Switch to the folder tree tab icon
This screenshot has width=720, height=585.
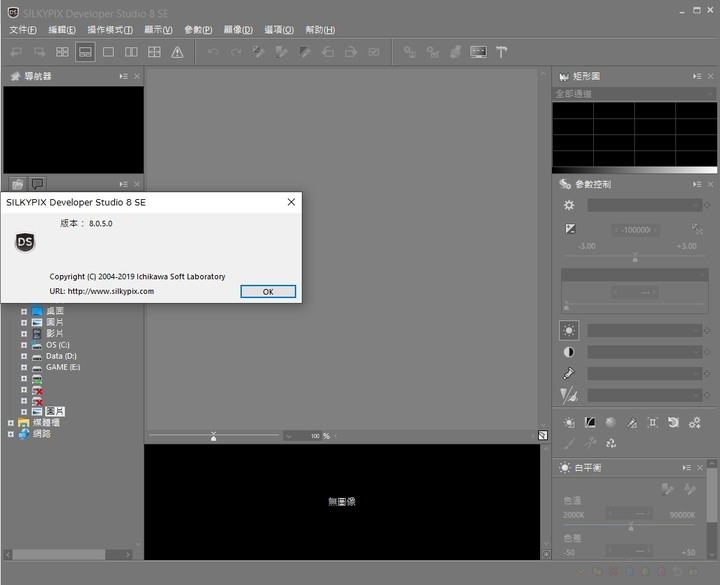(x=17, y=184)
